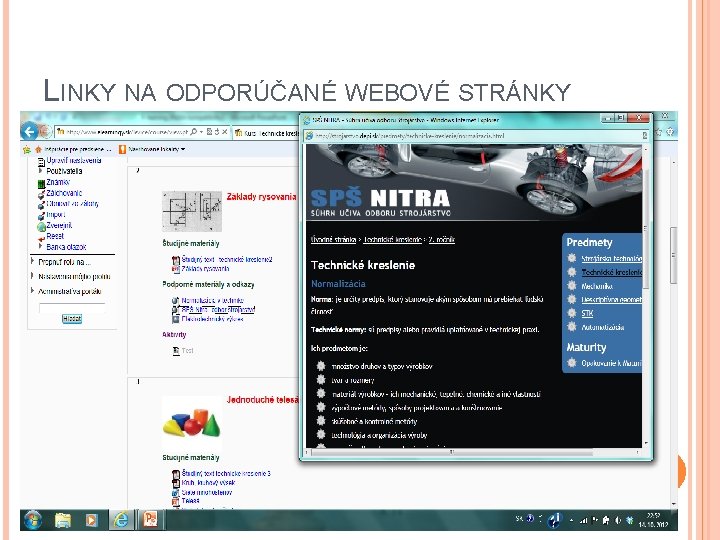Open the File Explorer folder taskbar icon
Image resolution: width=720 pixels, height=540 pixels.
click(x=63, y=520)
